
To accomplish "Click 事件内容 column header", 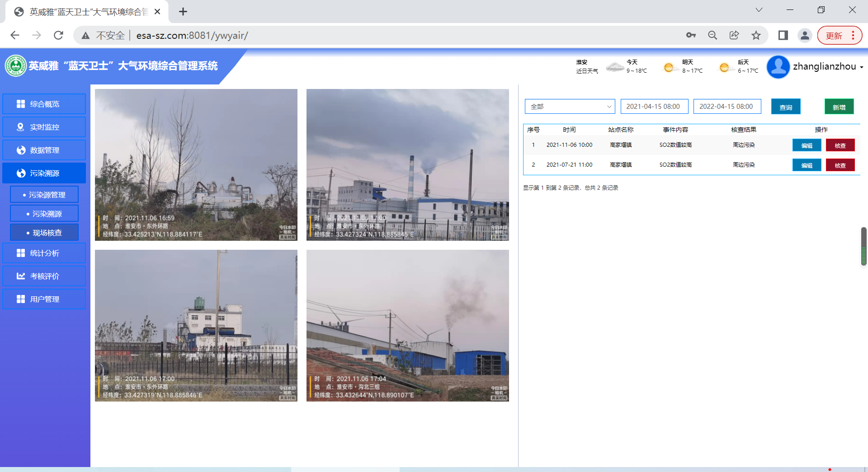I will point(675,130).
